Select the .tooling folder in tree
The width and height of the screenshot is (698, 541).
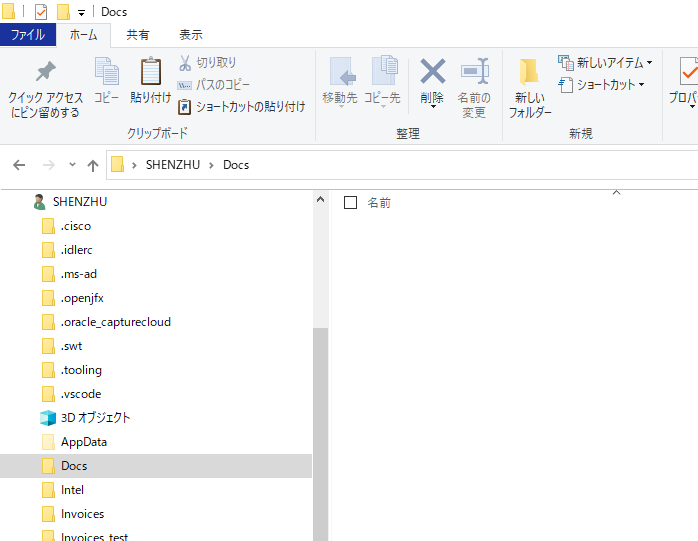tap(72, 370)
